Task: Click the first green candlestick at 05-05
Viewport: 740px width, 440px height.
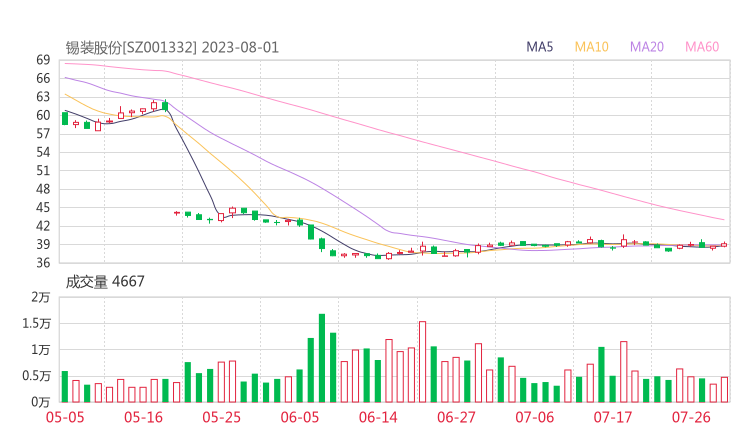Action: point(65,118)
